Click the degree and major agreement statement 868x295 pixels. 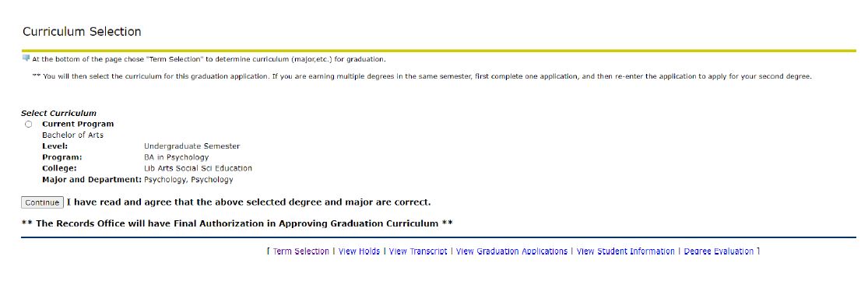coord(248,202)
